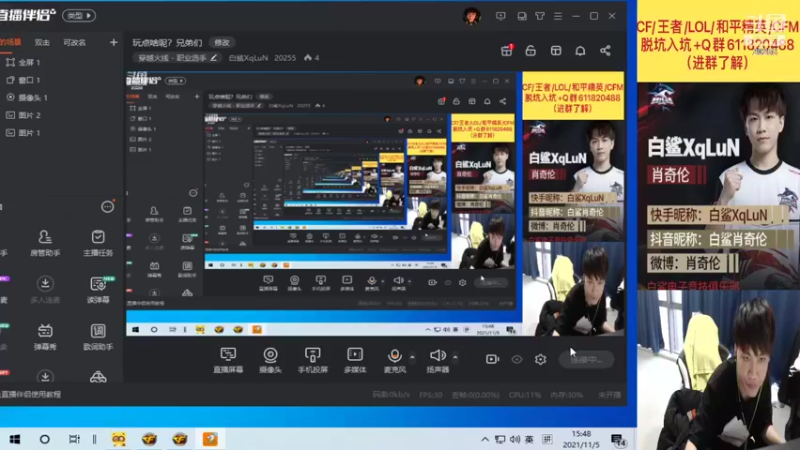Open Cortana search circle on taskbar
This screenshot has height=450, width=800.
(x=44, y=439)
